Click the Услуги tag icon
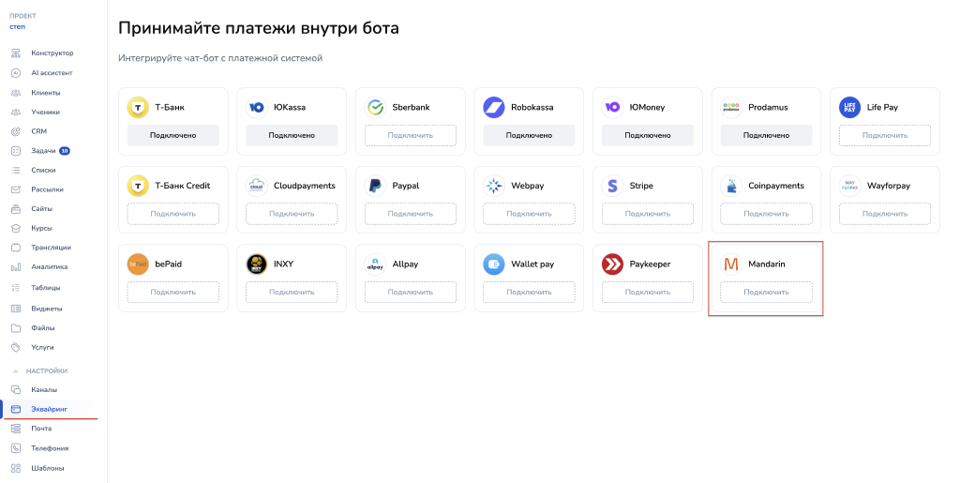The width and height of the screenshot is (960, 483). (16, 348)
